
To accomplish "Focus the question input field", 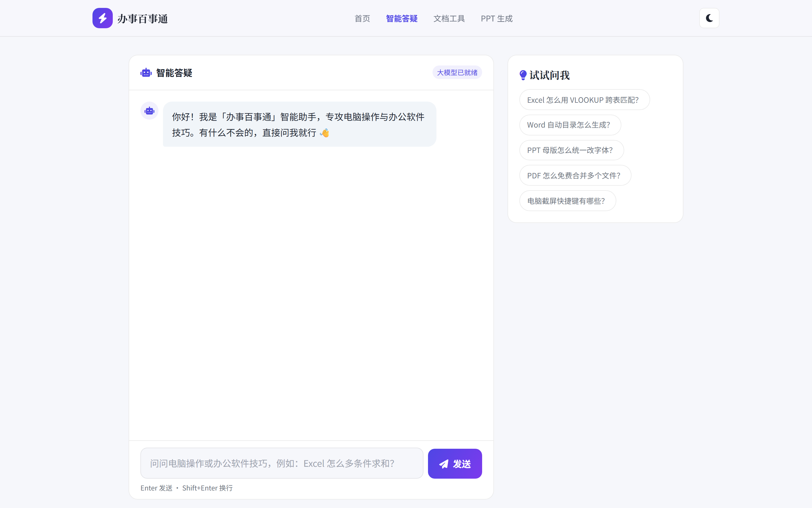I will coord(281,463).
